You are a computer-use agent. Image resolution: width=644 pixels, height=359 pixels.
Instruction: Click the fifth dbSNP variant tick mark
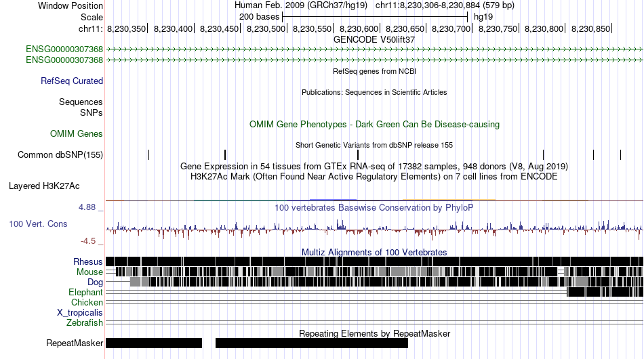coord(593,154)
